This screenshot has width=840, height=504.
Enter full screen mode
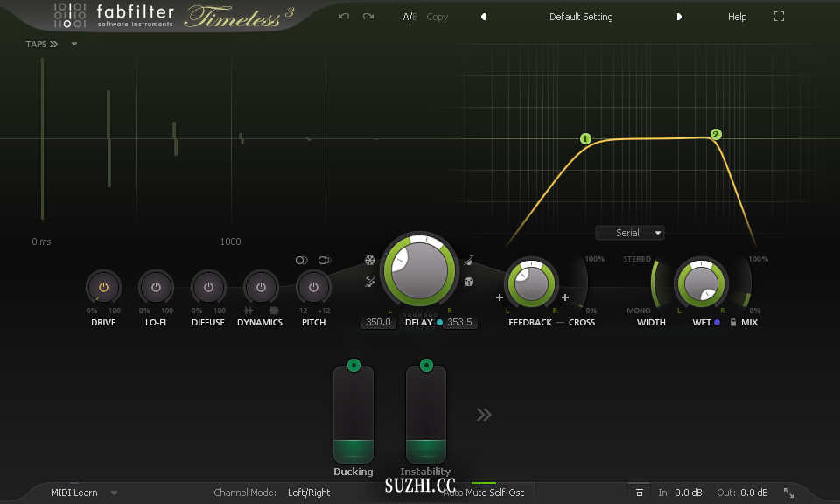pos(780,17)
